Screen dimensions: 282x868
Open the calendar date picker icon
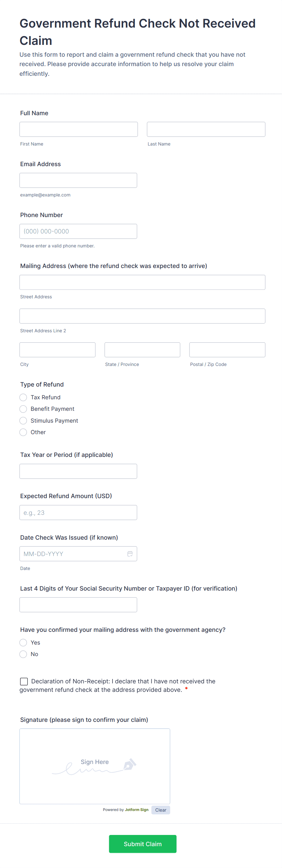coord(130,554)
